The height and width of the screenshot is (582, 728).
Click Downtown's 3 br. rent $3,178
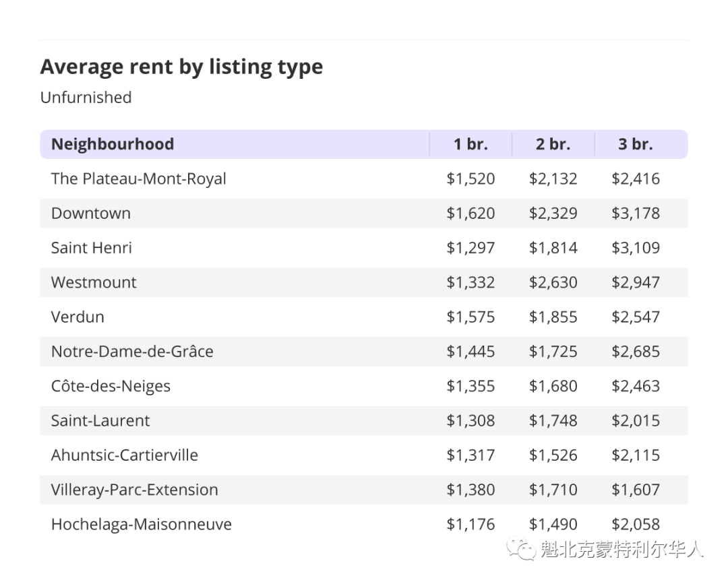tap(636, 214)
